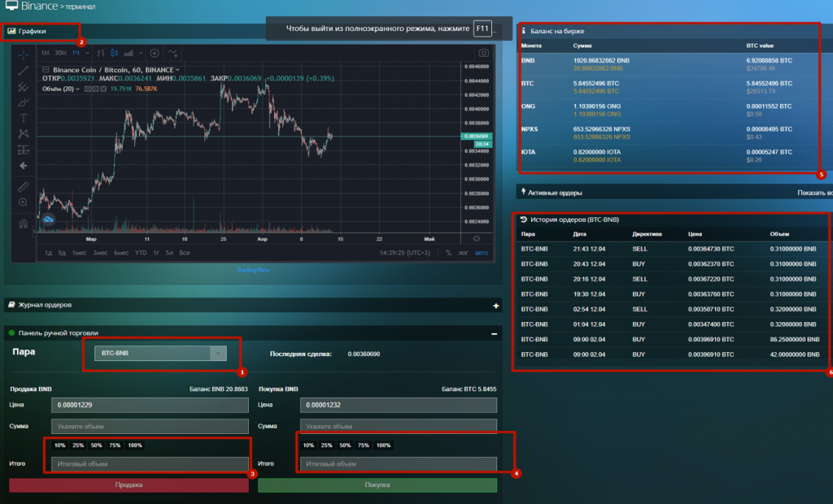Select the zoom in tool
This screenshot has height=504, width=833.
(x=24, y=202)
